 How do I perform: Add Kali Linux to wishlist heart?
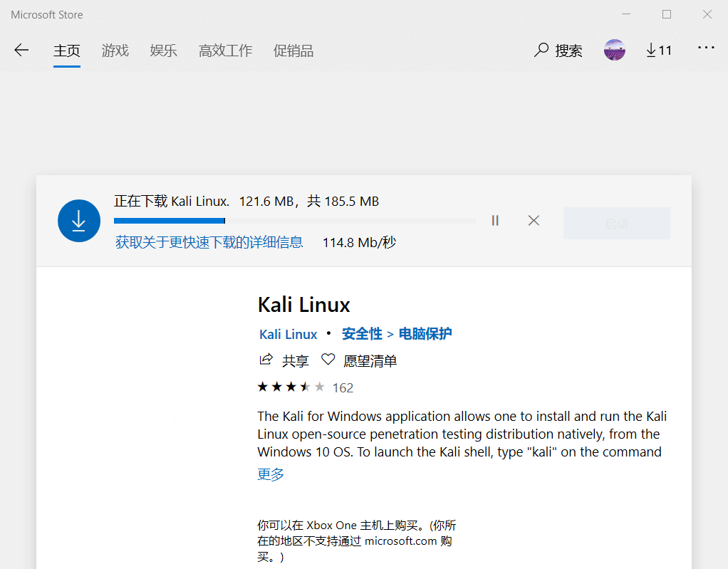(x=328, y=360)
